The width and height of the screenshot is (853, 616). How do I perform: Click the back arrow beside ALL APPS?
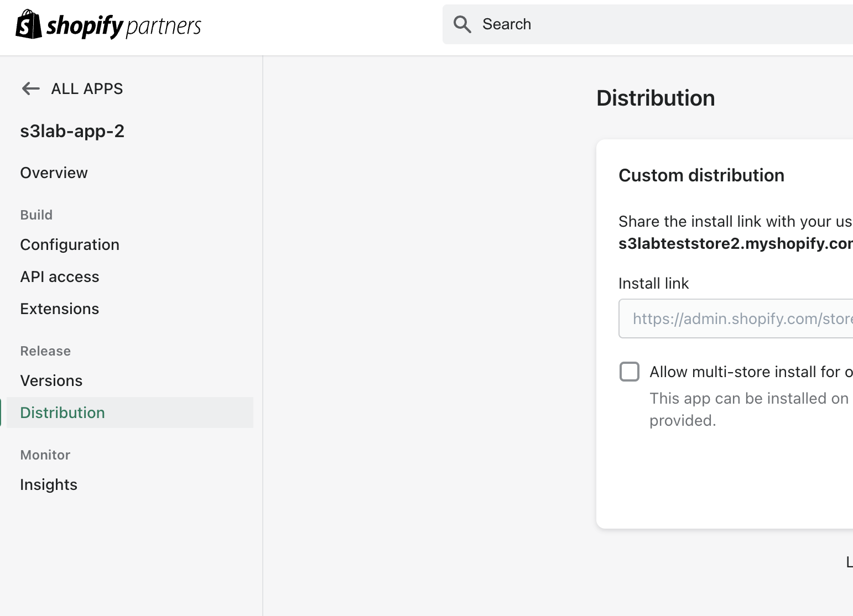[x=30, y=88]
